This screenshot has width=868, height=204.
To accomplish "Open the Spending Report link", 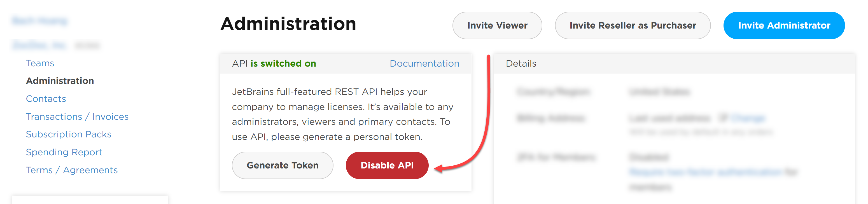I will [x=64, y=152].
